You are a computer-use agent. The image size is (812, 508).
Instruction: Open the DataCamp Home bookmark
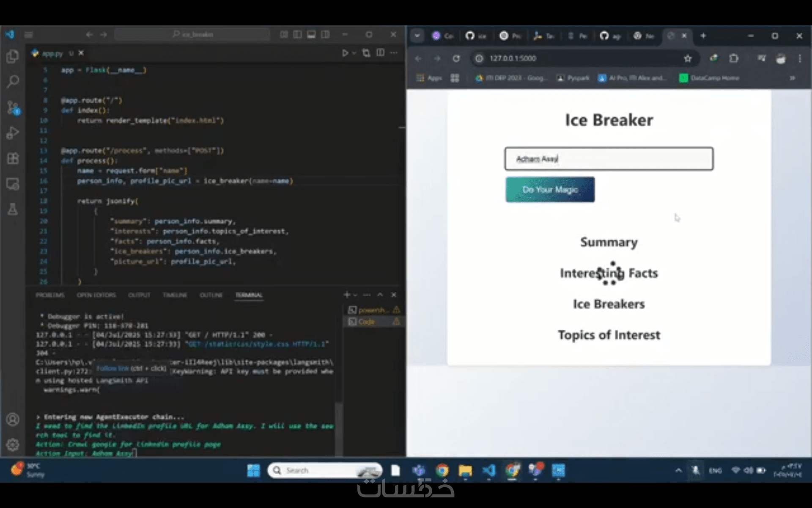click(710, 78)
